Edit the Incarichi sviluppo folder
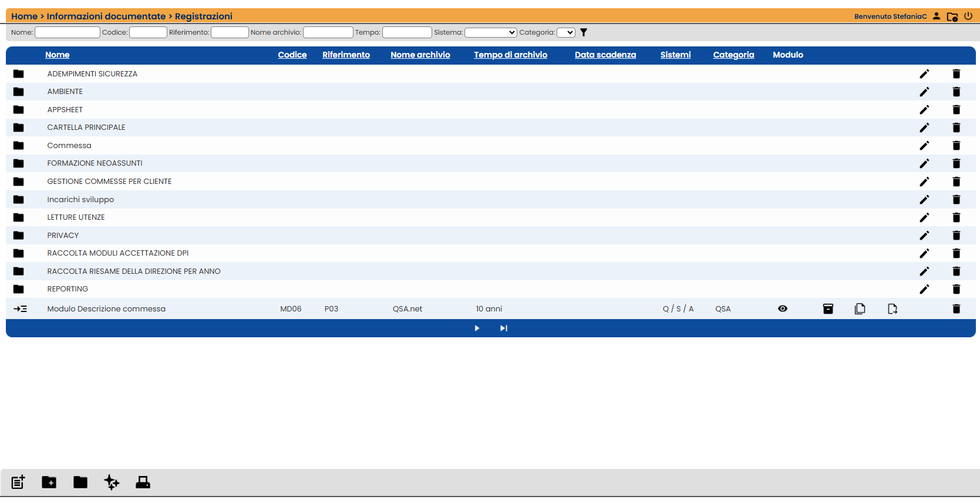980x503 pixels. [924, 200]
